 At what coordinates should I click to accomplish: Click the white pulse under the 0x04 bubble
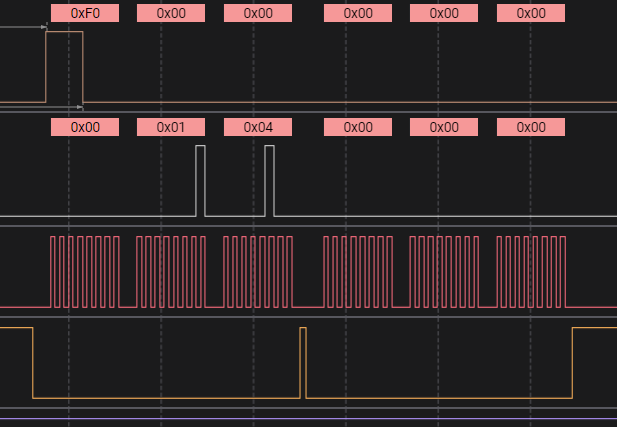pos(270,181)
